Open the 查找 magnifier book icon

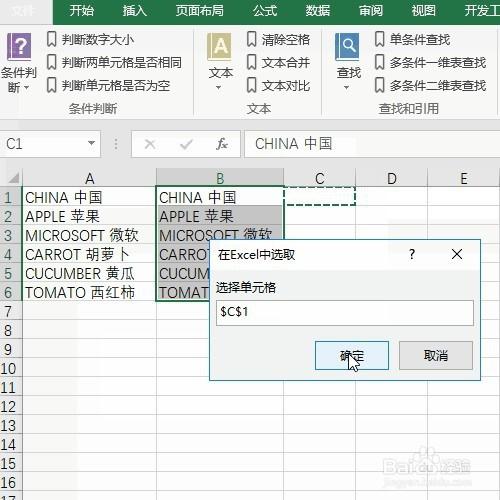347,47
